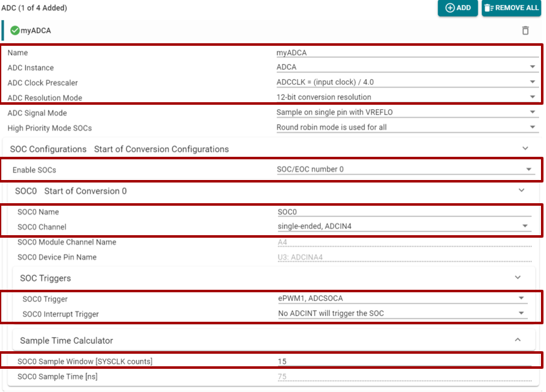The width and height of the screenshot is (546, 392).
Task: Click the ADD button
Action: (457, 8)
